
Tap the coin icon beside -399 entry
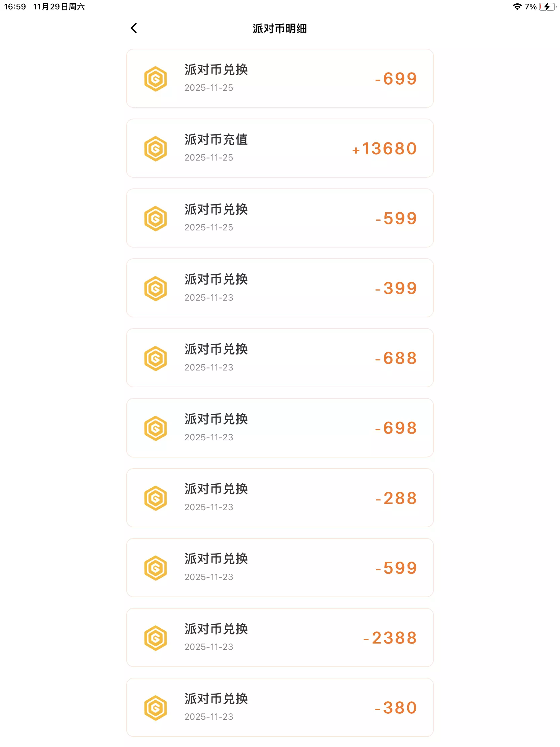(x=156, y=289)
